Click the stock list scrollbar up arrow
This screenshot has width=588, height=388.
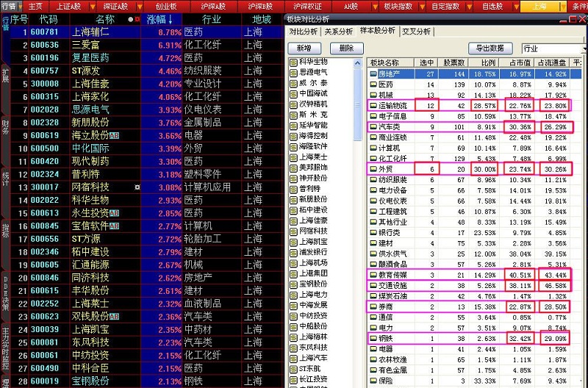[x=357, y=63]
